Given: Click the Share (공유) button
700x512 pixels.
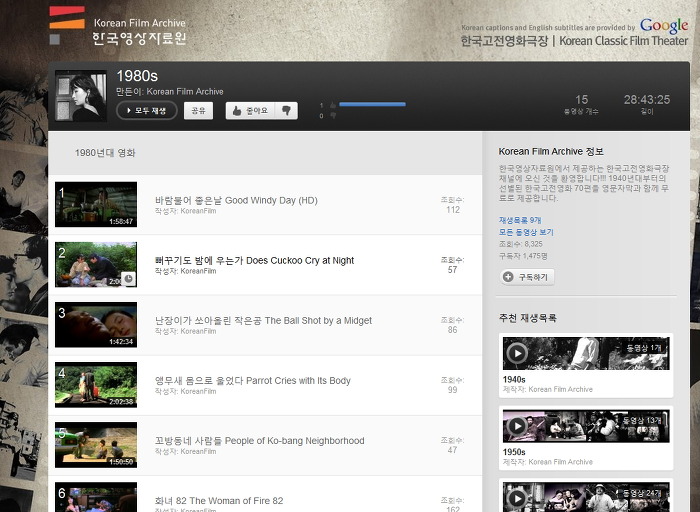Looking at the screenshot, I should coord(198,111).
